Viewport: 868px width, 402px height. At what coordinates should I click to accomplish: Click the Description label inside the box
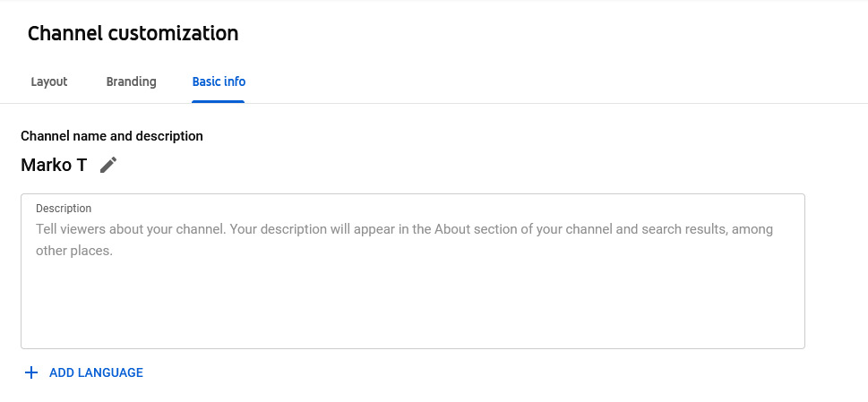(x=64, y=209)
